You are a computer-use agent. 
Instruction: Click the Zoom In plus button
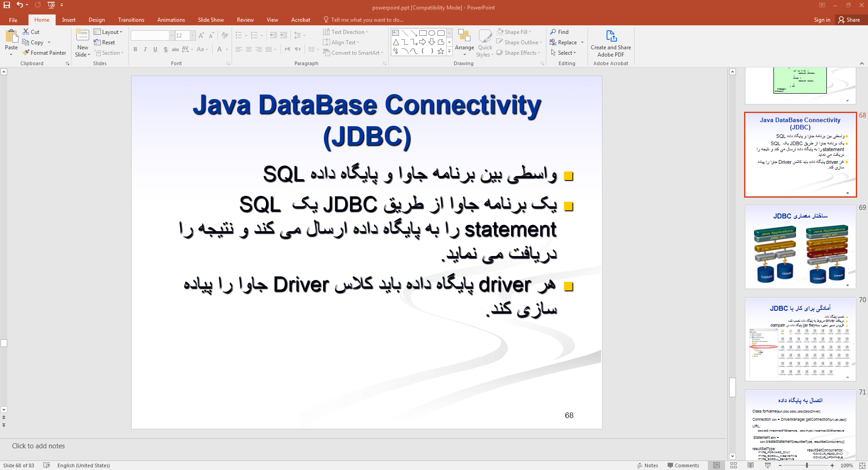pos(832,465)
